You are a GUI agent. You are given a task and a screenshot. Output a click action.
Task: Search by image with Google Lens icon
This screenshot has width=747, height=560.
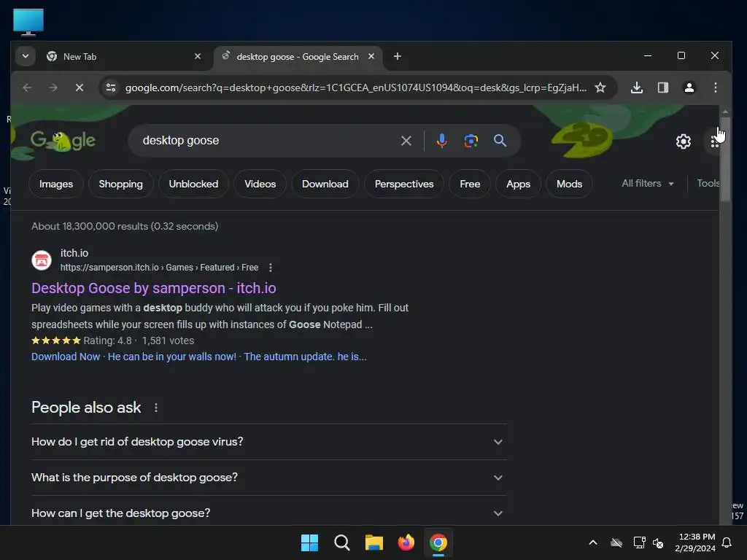click(471, 141)
